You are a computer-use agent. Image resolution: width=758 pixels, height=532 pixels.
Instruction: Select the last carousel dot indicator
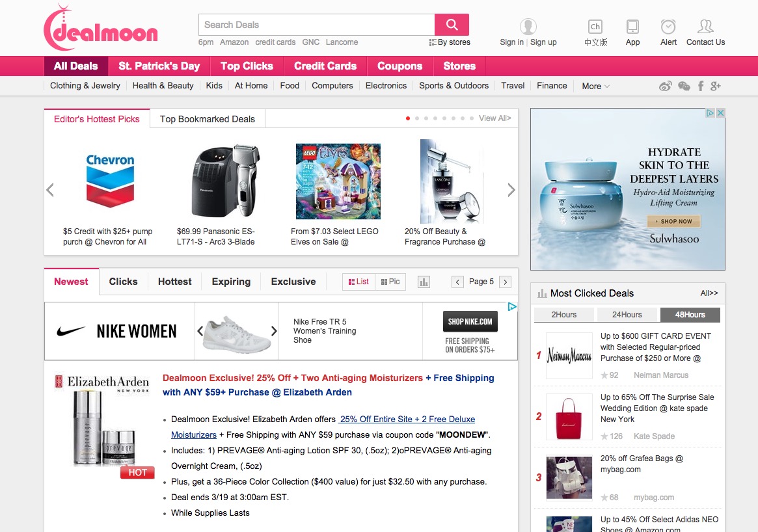click(x=471, y=118)
